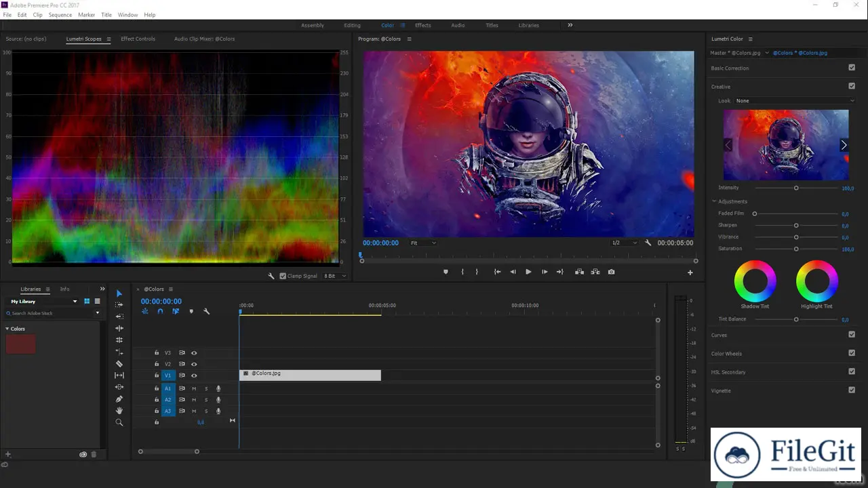Open the 1/2 playback resolution dropdown
This screenshot has height=488, width=868.
pos(624,243)
